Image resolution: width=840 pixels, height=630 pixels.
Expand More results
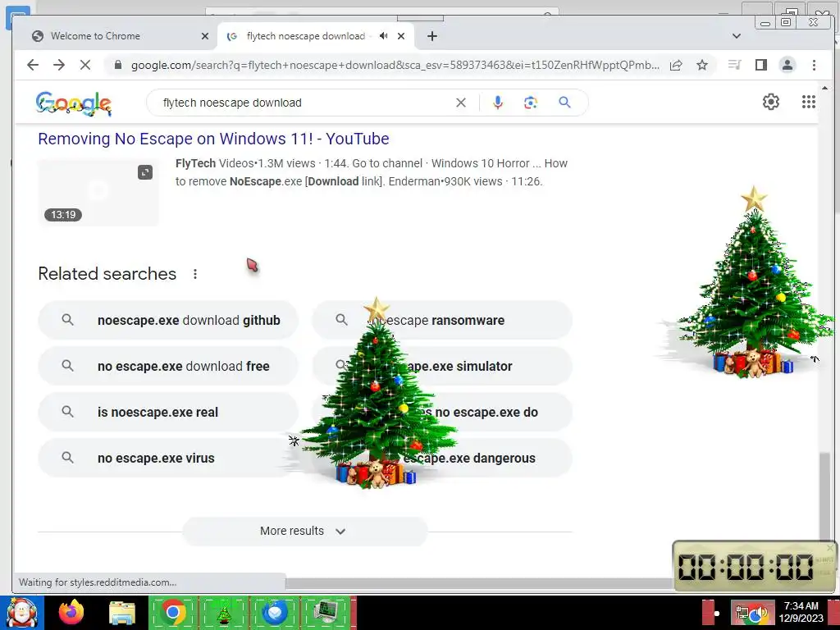click(305, 531)
